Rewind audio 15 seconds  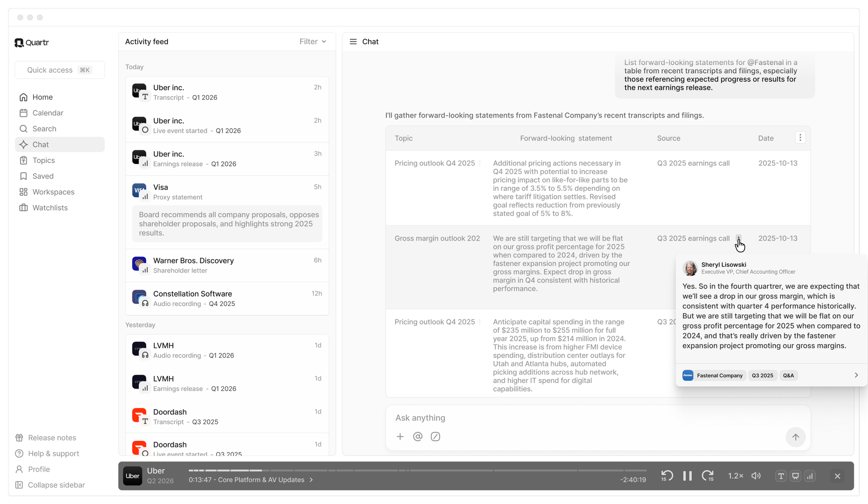pyautogui.click(x=667, y=476)
